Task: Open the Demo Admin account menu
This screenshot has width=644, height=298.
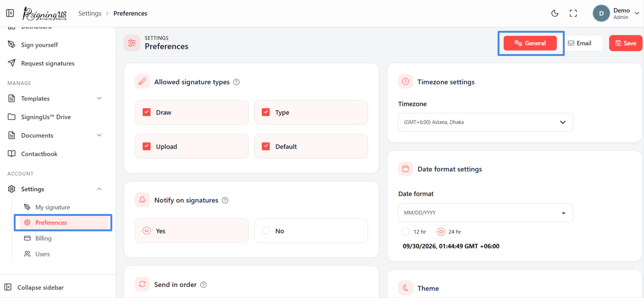Action: [x=616, y=13]
